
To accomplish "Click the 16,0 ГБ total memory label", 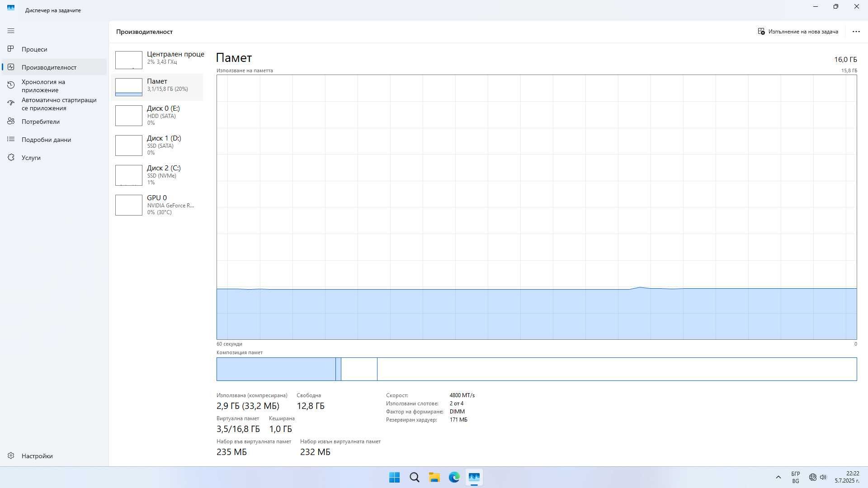I will [x=845, y=60].
